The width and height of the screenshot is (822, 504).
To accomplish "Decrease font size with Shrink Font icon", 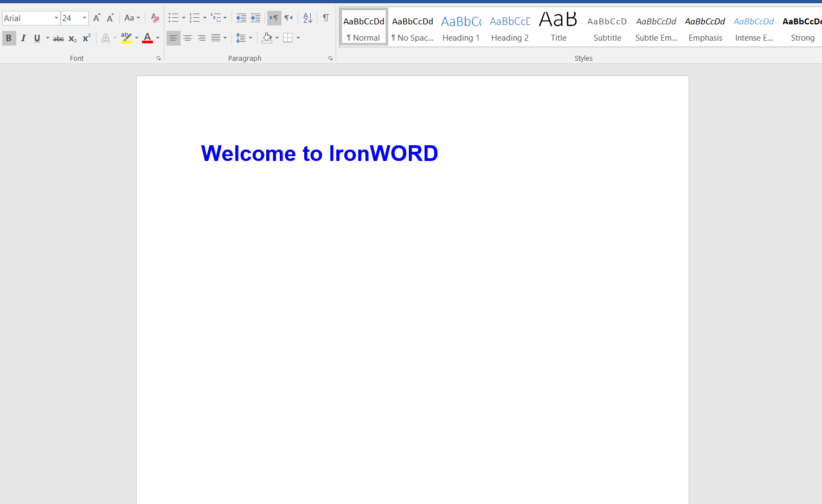I will 110,18.
